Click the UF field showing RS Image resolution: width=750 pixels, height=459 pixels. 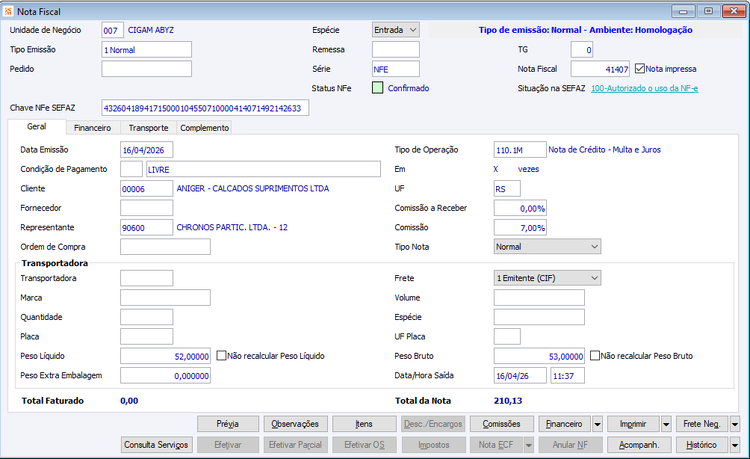tap(507, 188)
